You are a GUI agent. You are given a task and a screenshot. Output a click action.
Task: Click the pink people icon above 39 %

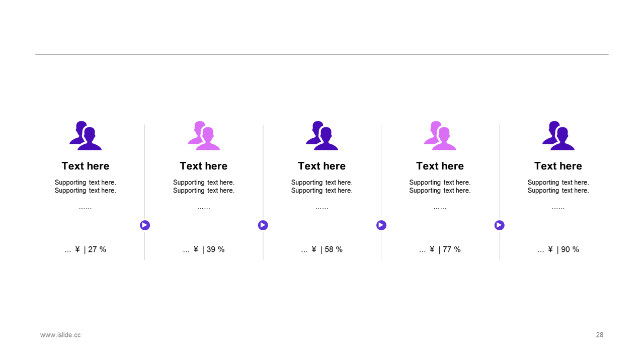(204, 136)
